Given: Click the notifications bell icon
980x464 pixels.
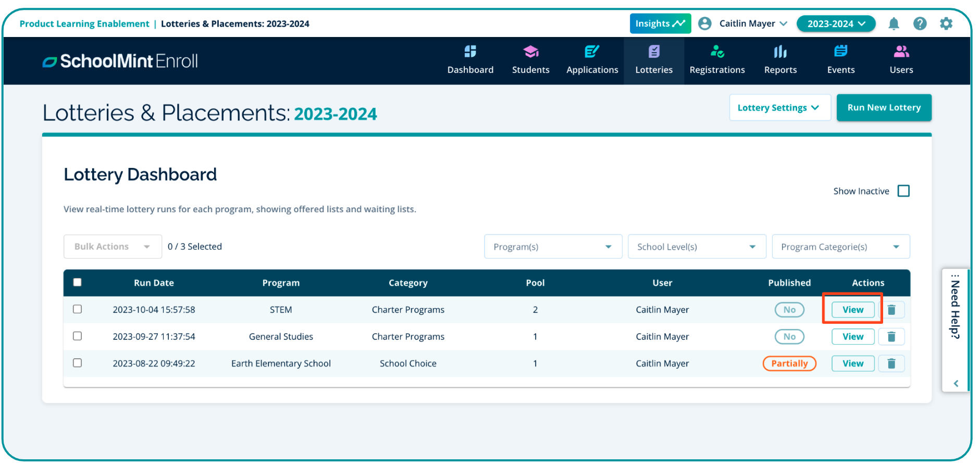Looking at the screenshot, I should pyautogui.click(x=894, y=24).
